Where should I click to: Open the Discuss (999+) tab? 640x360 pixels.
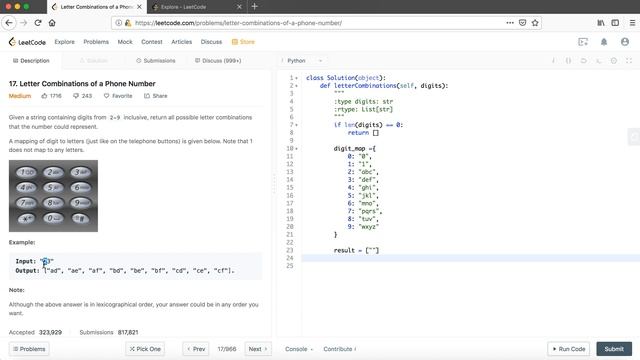(x=218, y=60)
